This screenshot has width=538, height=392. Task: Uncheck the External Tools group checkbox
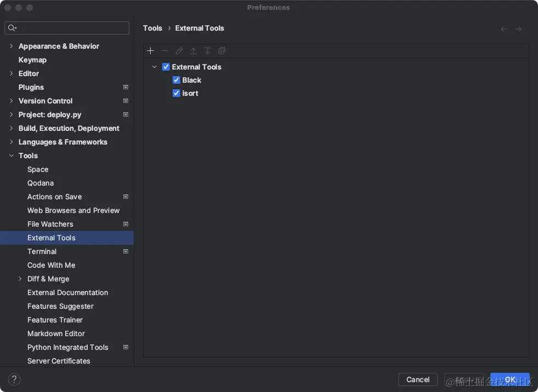(x=166, y=67)
